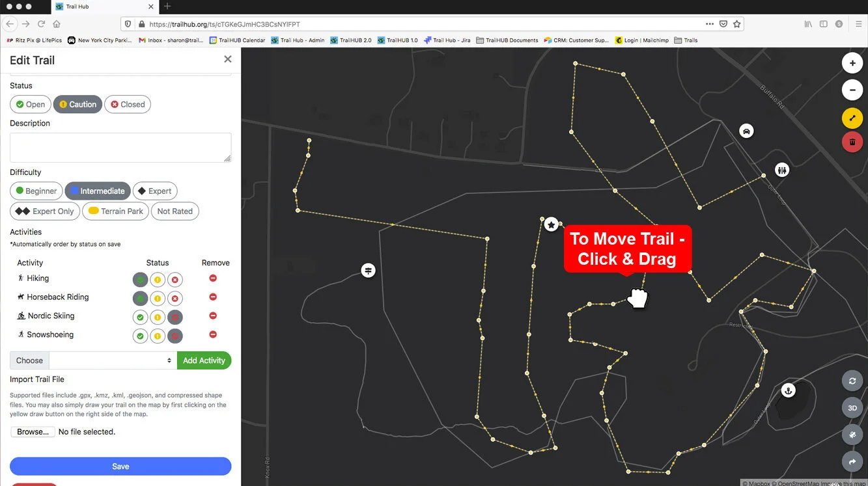Remove the Snowshoeing activity
The height and width of the screenshot is (486, 868).
pos(213,334)
